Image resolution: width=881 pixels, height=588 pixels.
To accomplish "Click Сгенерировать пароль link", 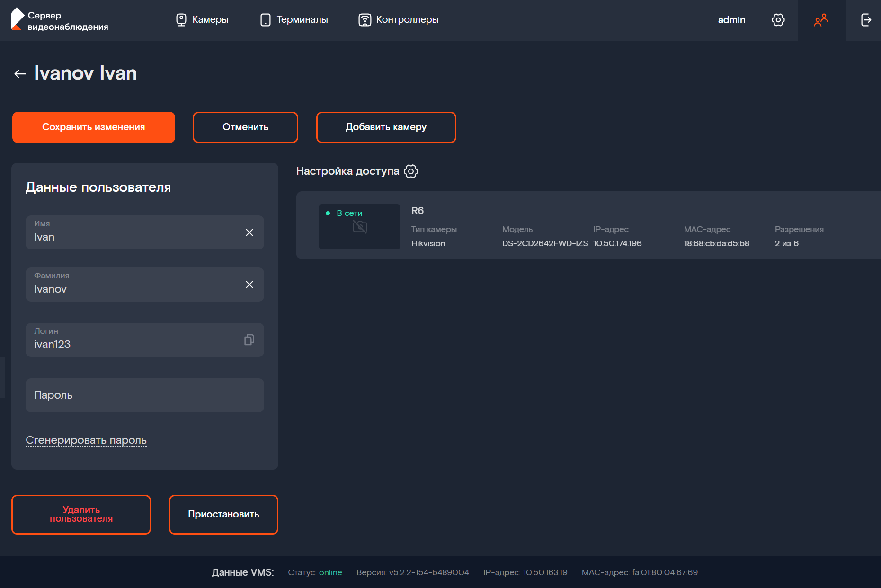I will 86,440.
